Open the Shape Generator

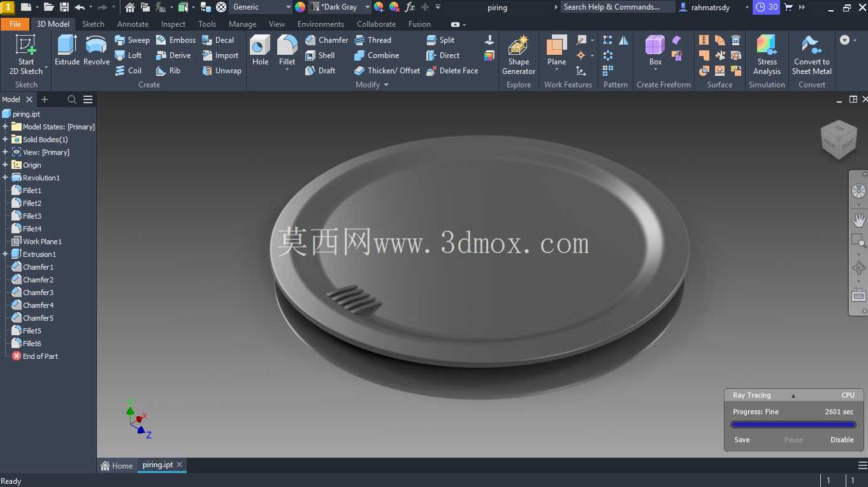coord(519,55)
